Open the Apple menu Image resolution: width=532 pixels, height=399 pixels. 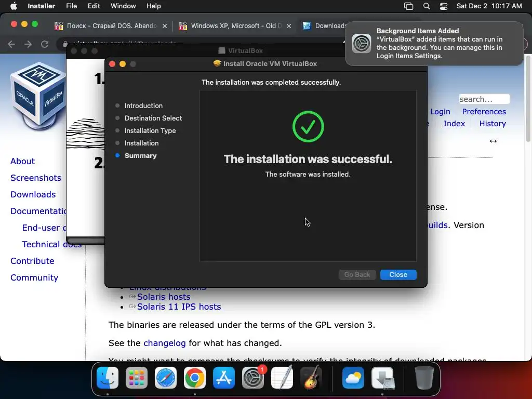tap(14, 6)
